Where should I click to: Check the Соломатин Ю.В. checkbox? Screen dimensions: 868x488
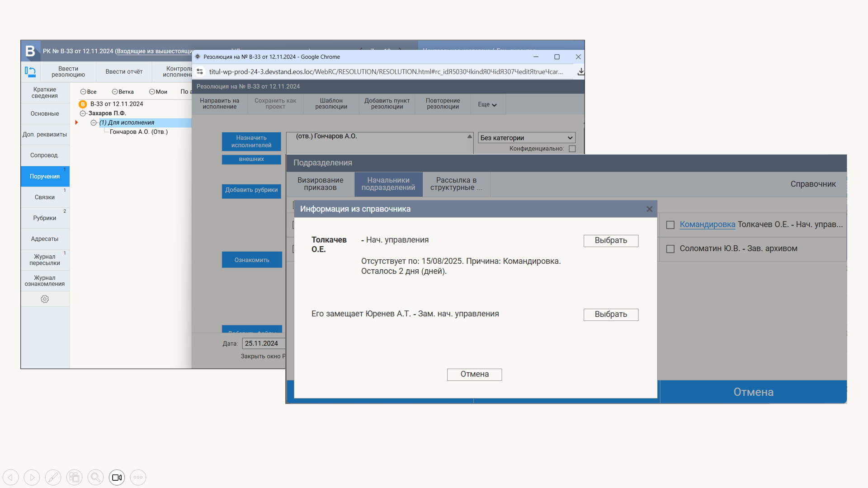tap(670, 249)
